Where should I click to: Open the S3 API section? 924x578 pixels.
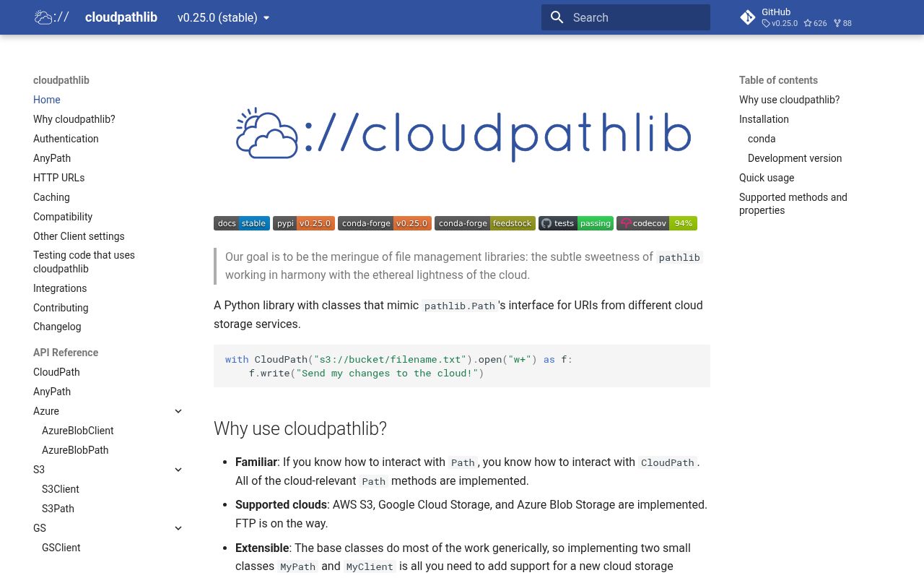39,470
